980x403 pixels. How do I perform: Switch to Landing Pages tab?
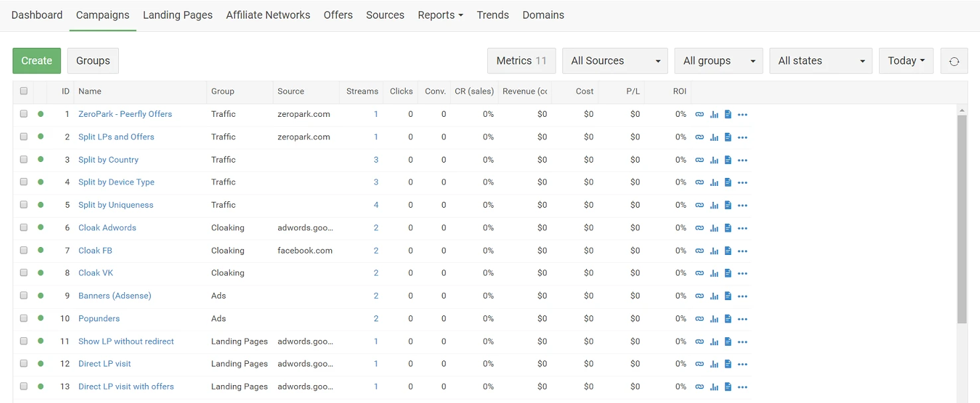pos(178,15)
